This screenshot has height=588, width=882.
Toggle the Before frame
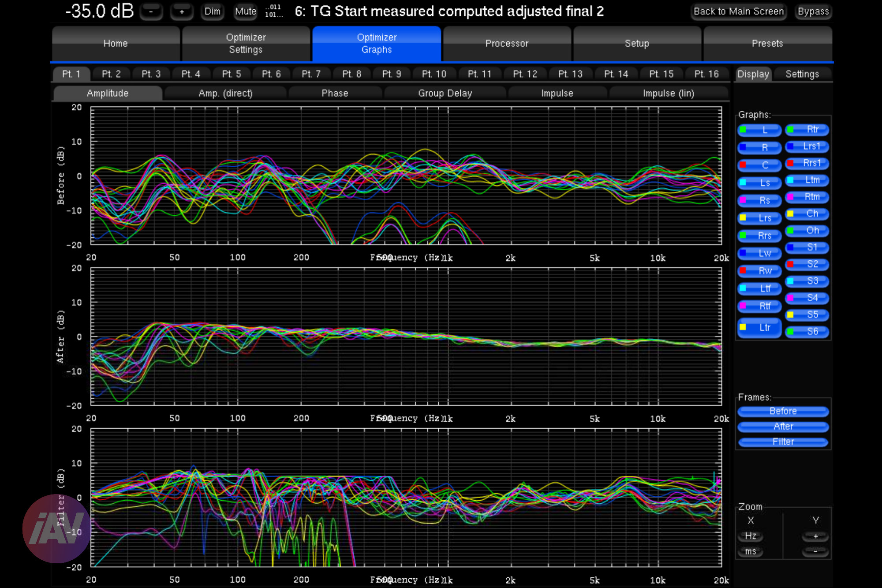tap(783, 411)
